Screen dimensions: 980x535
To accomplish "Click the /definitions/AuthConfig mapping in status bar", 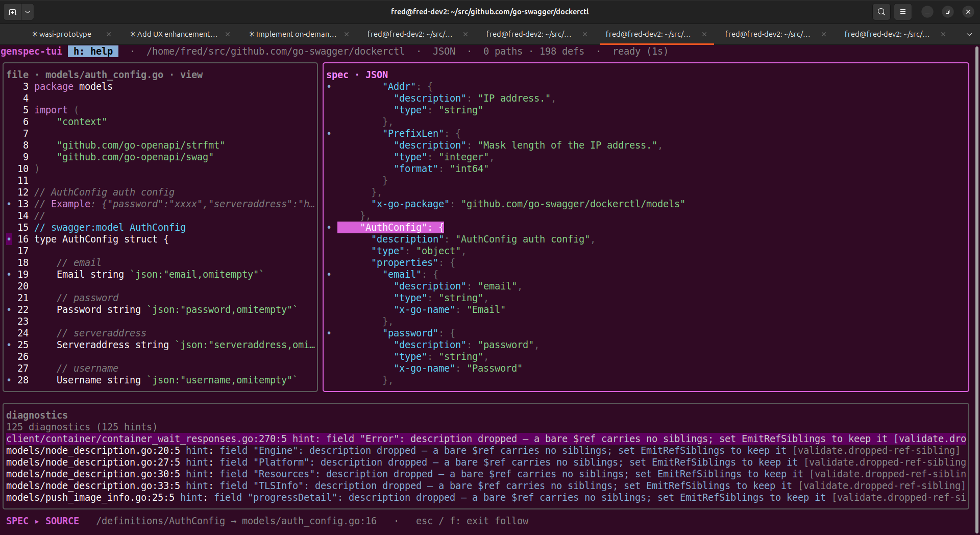I will pos(236,521).
